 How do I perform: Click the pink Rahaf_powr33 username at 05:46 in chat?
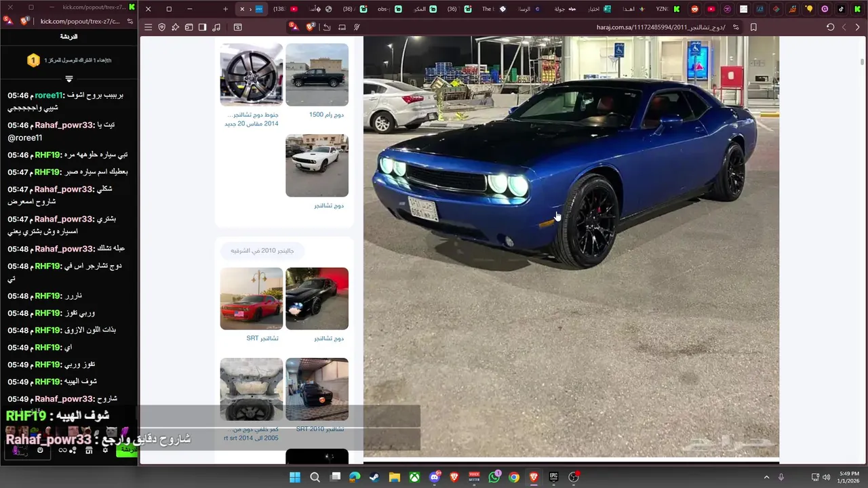click(x=64, y=125)
